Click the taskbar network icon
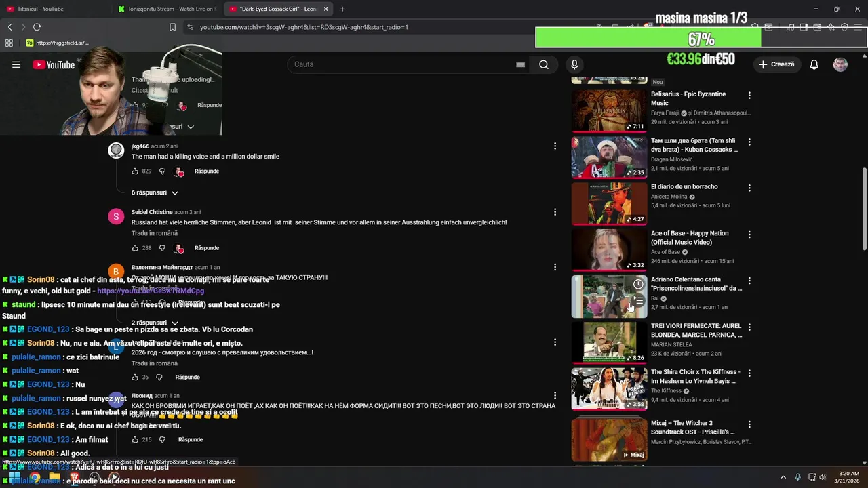This screenshot has height=488, width=868. (x=811, y=477)
